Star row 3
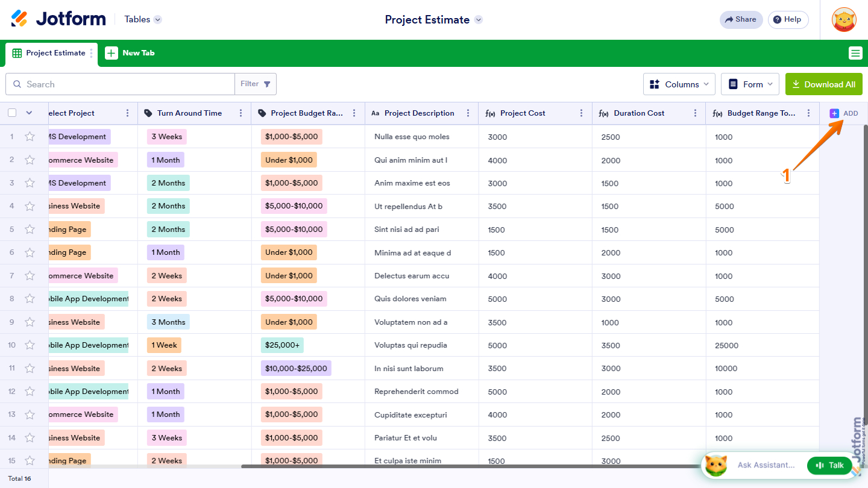Viewport: 868px width, 488px height. (x=30, y=183)
